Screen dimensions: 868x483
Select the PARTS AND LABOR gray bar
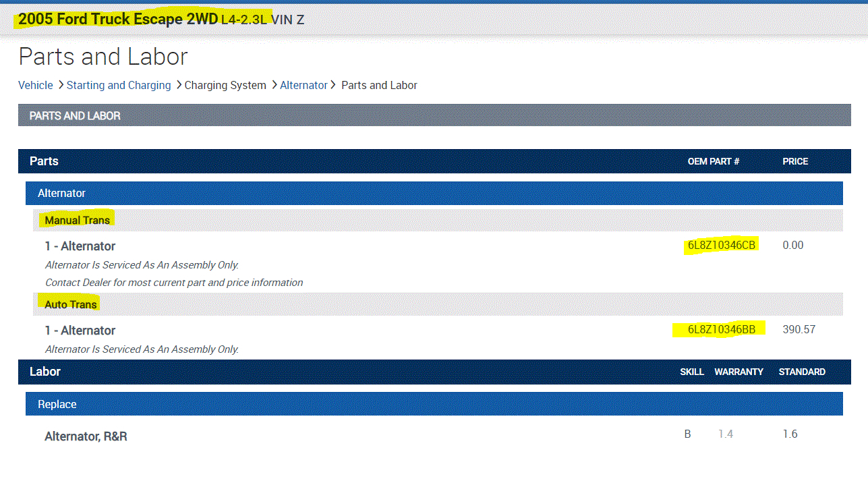coord(434,115)
